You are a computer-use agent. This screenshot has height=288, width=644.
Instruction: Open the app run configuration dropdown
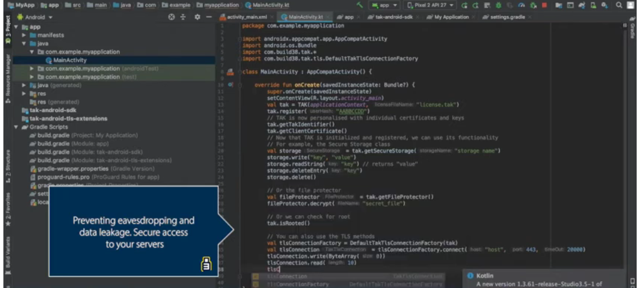pyautogui.click(x=385, y=5)
